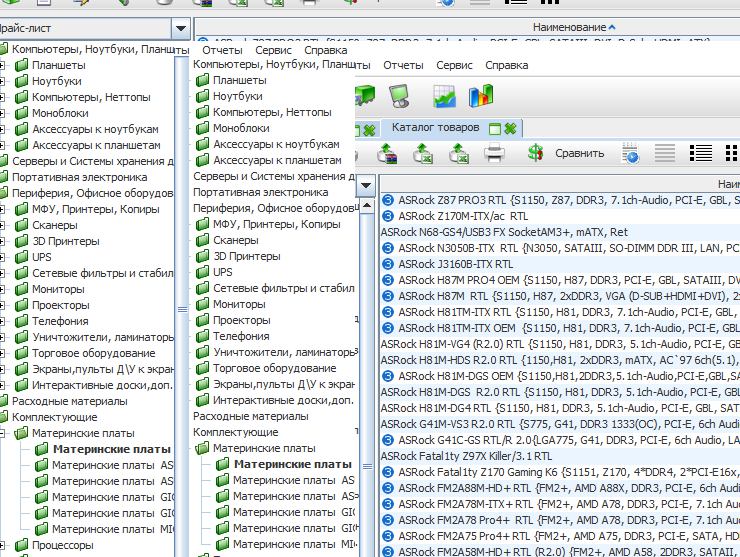Image resolution: width=740 pixels, height=557 pixels.
Task: Collapse the Материнские платы parent node in left tree
Action: click(x=2, y=433)
